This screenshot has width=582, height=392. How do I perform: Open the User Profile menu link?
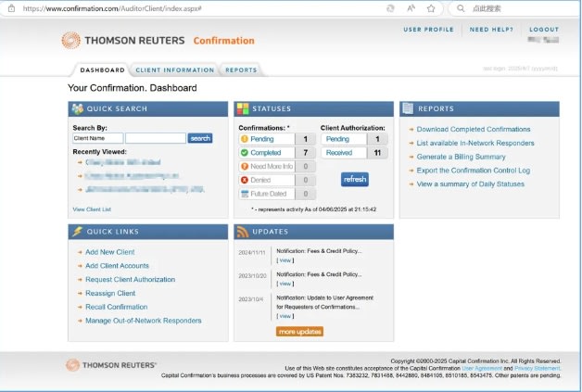[428, 30]
